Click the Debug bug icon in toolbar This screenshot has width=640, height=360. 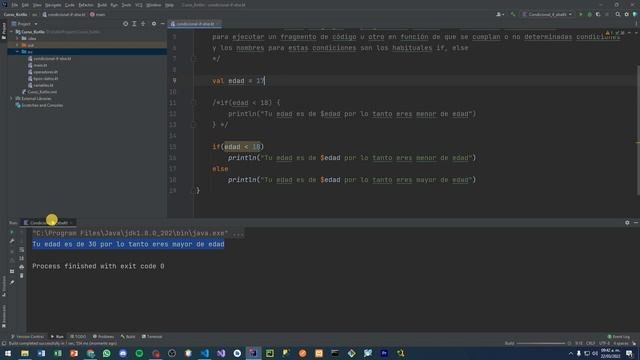point(589,14)
